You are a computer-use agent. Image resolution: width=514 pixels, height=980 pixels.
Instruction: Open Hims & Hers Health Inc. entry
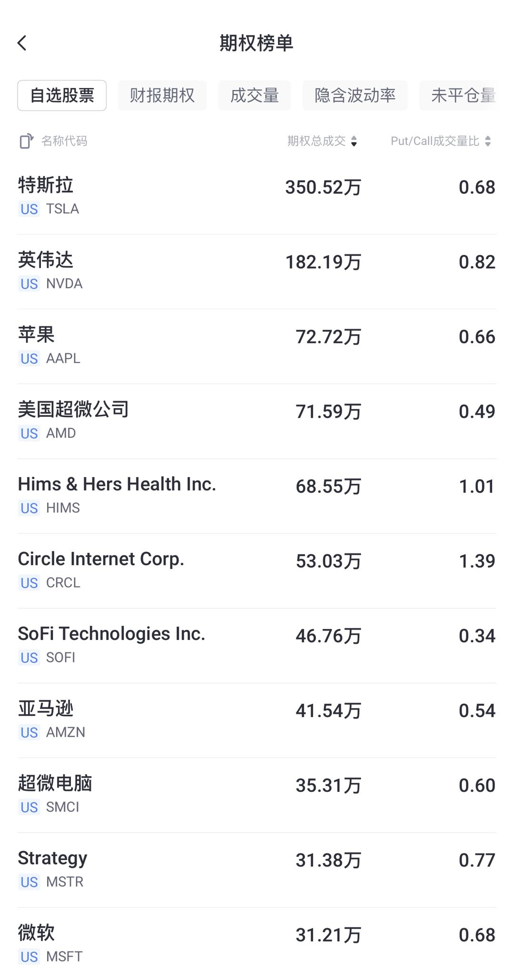point(257,495)
